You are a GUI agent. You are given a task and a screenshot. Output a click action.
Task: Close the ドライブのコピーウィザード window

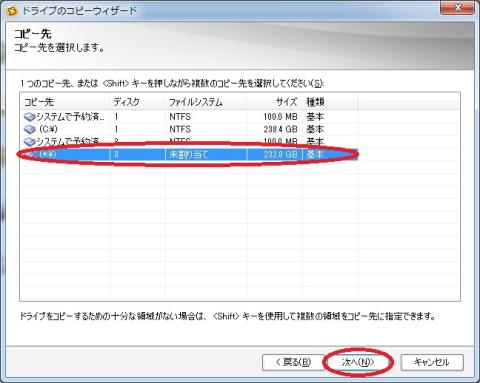pos(457,7)
